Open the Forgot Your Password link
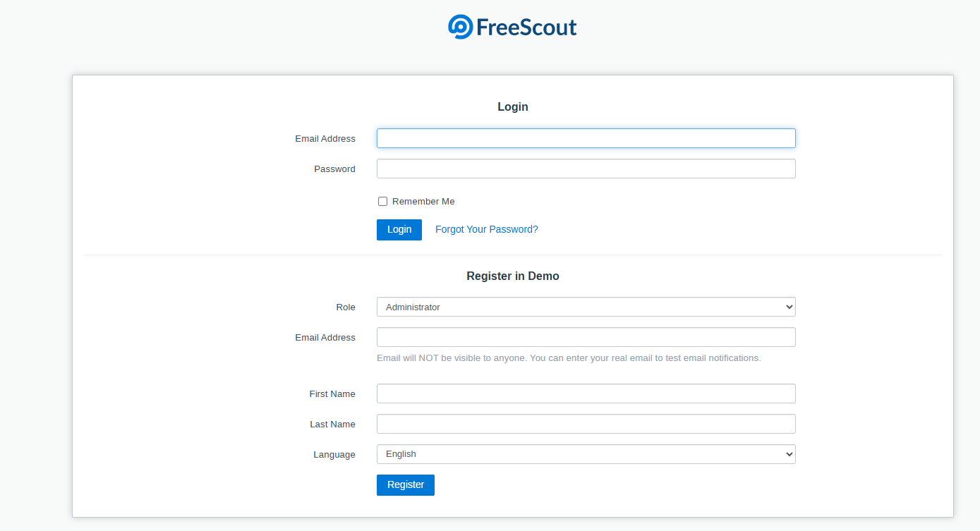Viewport: 980px width, 531px height. tap(486, 229)
